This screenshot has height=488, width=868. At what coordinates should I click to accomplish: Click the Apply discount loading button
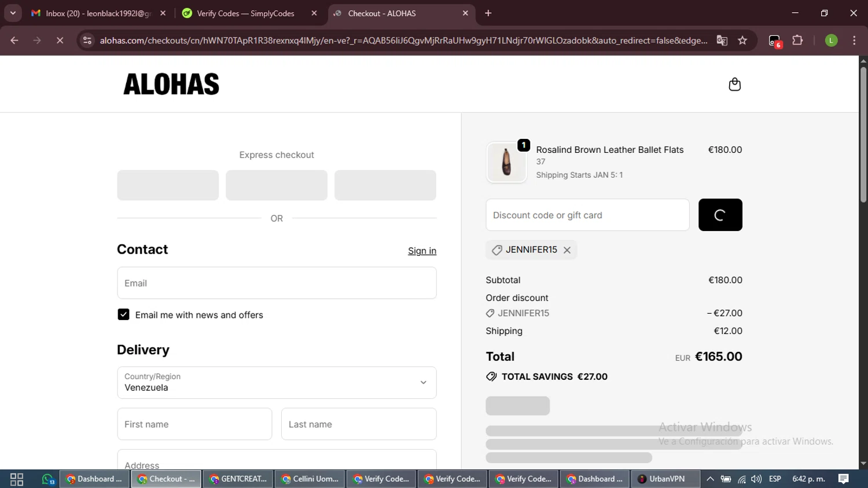pyautogui.click(x=720, y=215)
